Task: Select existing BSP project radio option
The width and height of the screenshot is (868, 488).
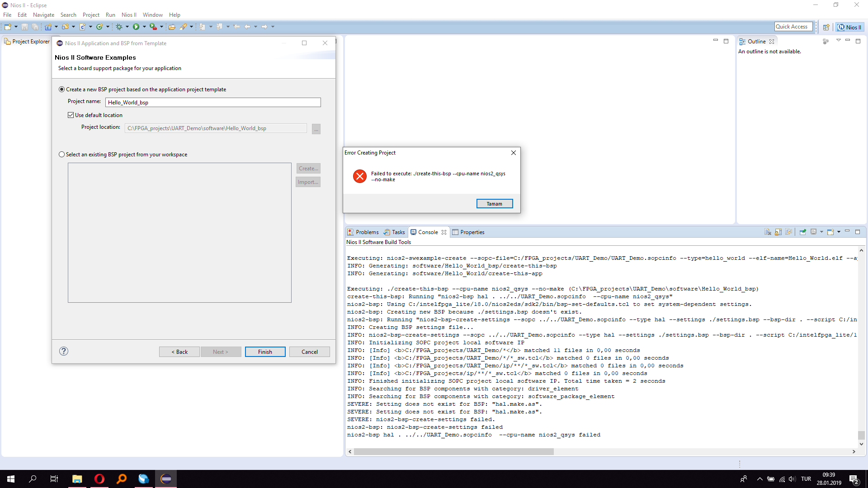Action: click(x=62, y=155)
